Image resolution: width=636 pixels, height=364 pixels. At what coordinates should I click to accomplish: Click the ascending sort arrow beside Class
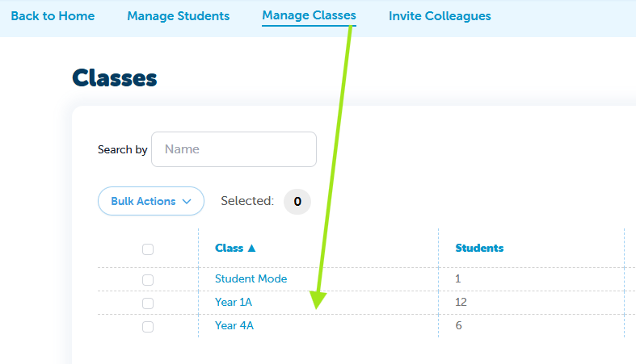coord(251,249)
